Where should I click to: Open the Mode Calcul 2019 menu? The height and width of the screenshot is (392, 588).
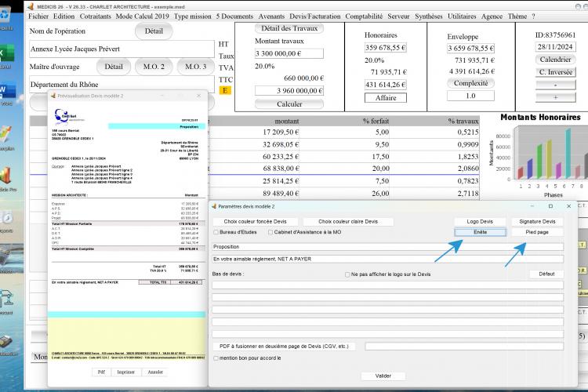pyautogui.click(x=142, y=16)
